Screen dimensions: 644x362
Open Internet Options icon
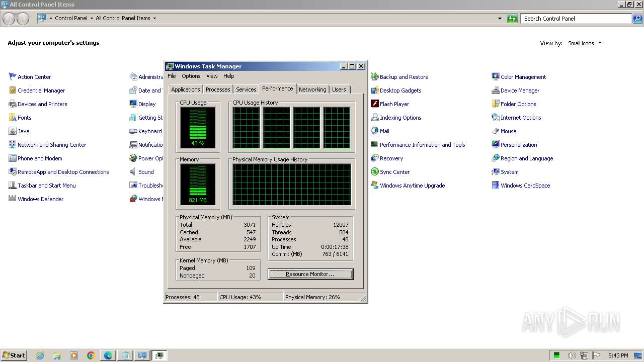496,117
